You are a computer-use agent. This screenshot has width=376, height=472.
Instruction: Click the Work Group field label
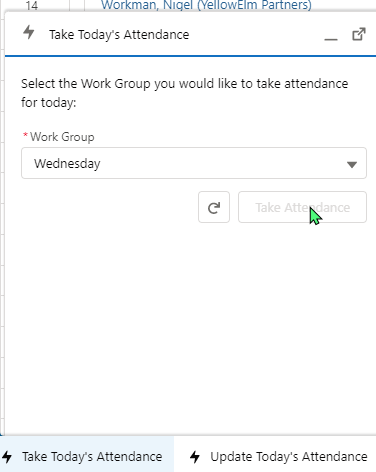click(x=62, y=137)
